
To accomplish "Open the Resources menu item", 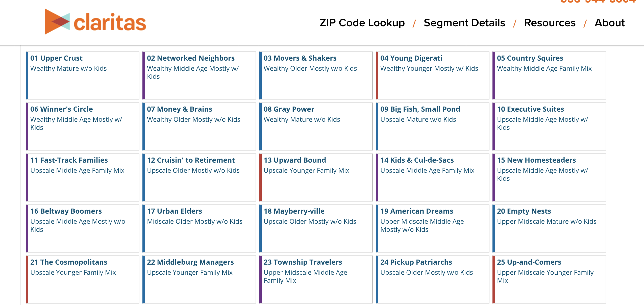I will pos(550,23).
